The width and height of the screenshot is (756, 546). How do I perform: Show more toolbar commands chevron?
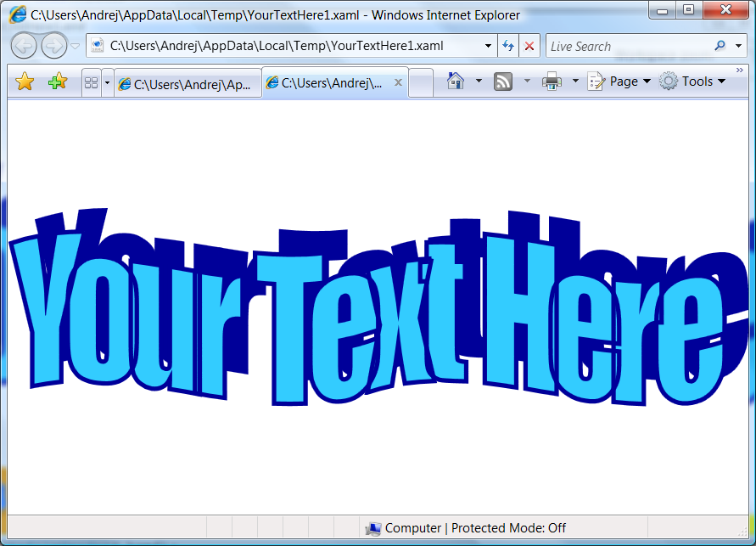740,70
